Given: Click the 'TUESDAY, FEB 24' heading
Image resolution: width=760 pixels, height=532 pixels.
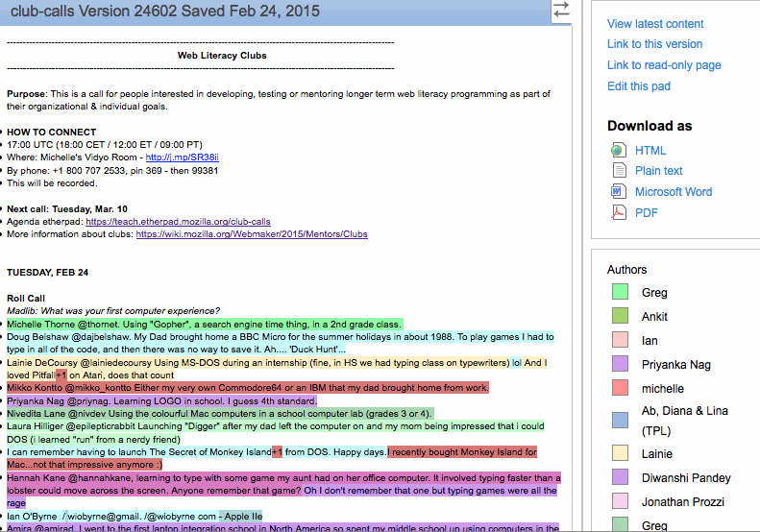Looking at the screenshot, I should pos(47,273).
